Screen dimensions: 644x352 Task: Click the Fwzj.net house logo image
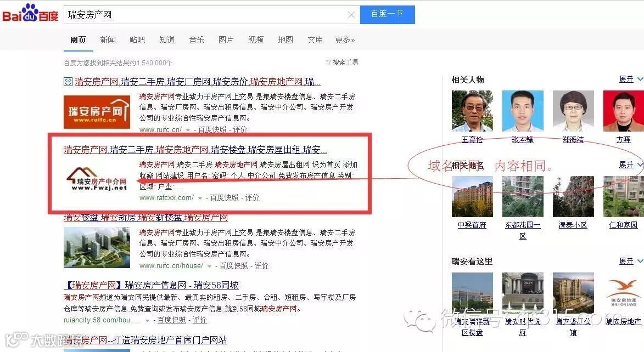[97, 179]
